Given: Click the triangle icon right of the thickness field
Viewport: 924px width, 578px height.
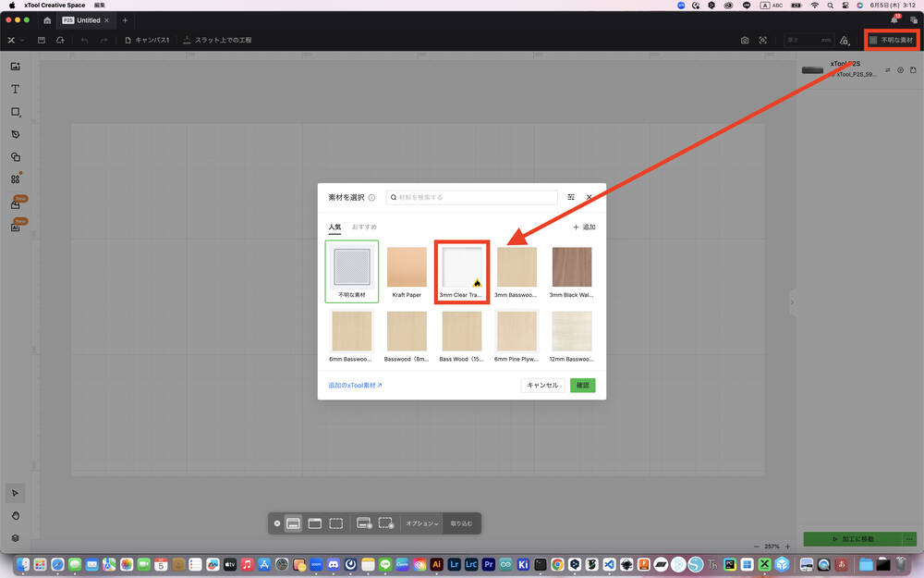Looking at the screenshot, I should click(x=845, y=40).
